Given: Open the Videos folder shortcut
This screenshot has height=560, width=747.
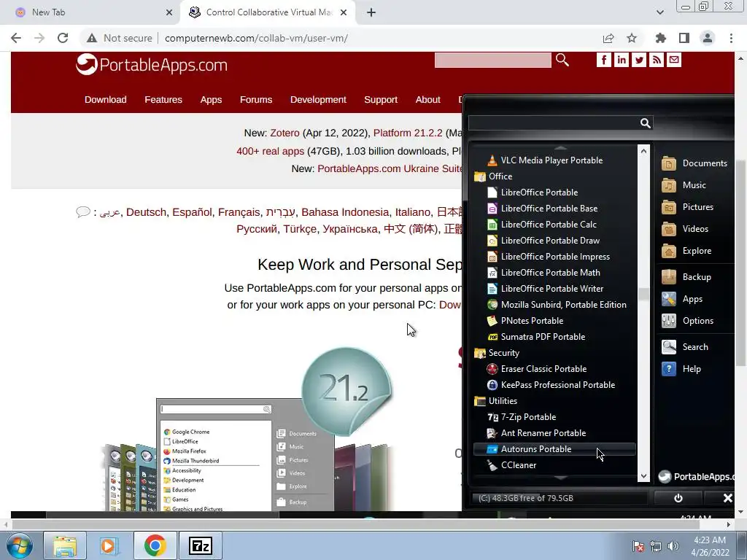Looking at the screenshot, I should click(x=685, y=229).
